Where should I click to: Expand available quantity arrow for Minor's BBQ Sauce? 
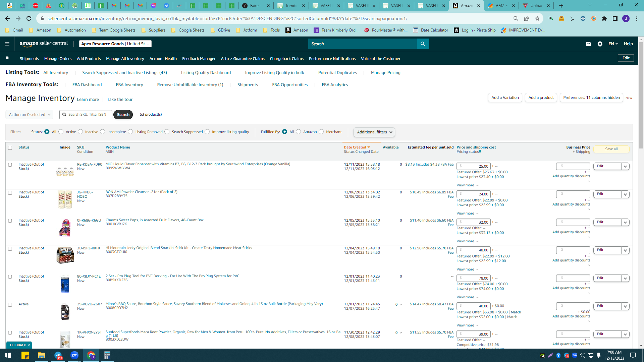(x=401, y=305)
